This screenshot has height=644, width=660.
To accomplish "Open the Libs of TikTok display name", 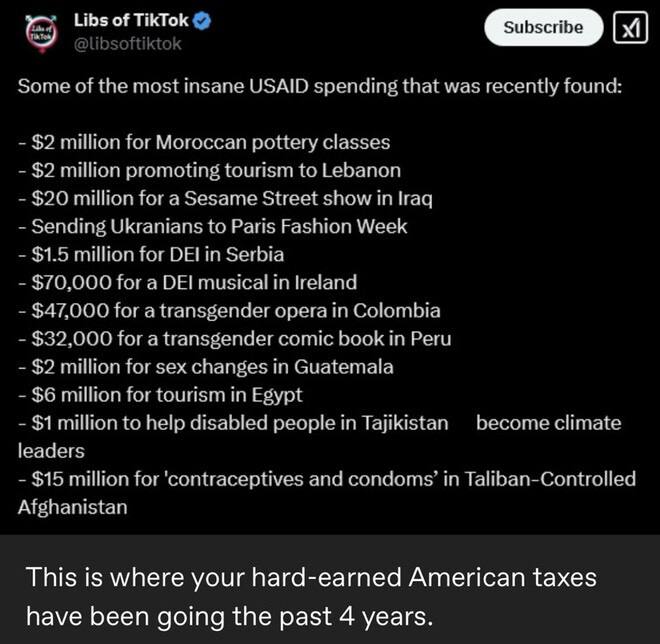I will pos(130,21).
